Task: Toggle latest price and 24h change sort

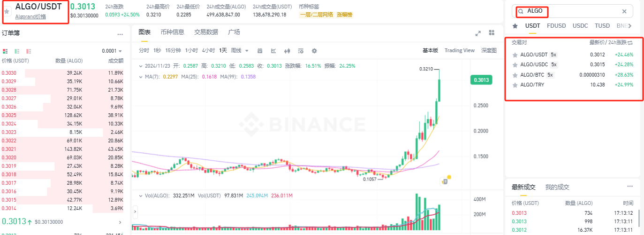Action: [x=630, y=42]
